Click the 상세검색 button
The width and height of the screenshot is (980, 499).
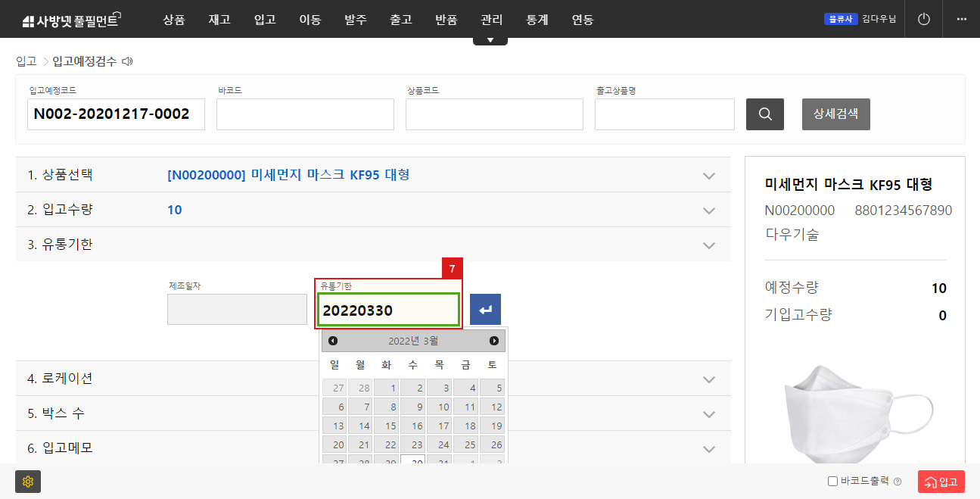(835, 114)
